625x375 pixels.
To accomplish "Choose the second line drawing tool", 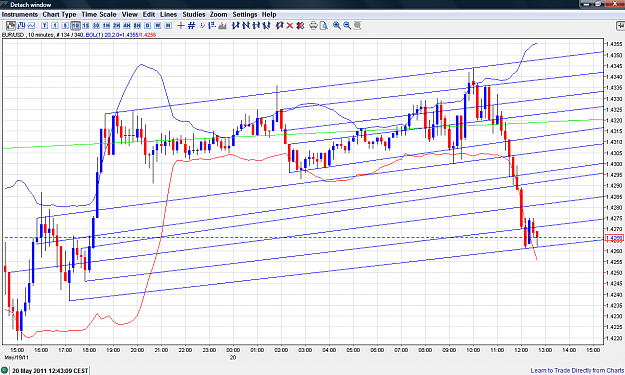I will tap(246, 26).
